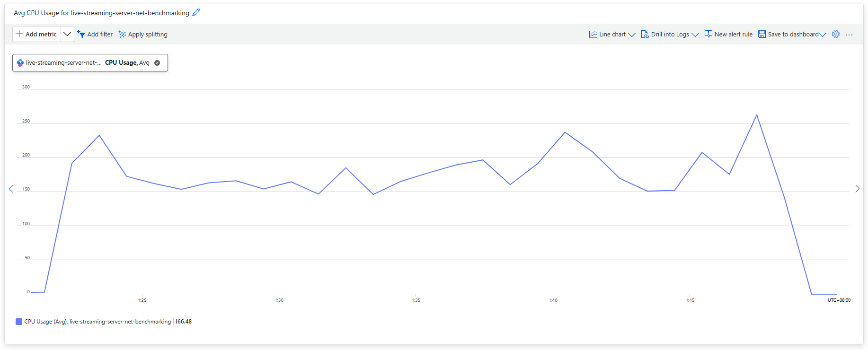Create a New alert rule
Viewport: 868px width, 350px height.
(x=728, y=34)
